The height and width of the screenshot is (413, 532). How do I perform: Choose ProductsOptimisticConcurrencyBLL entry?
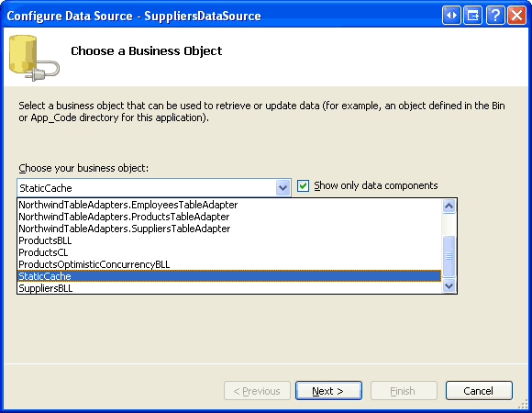(x=229, y=264)
